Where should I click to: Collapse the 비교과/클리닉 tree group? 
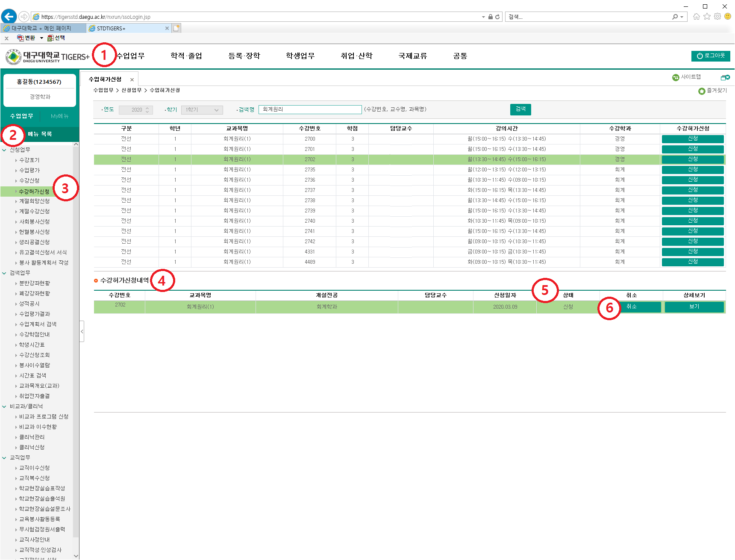[x=4, y=407]
